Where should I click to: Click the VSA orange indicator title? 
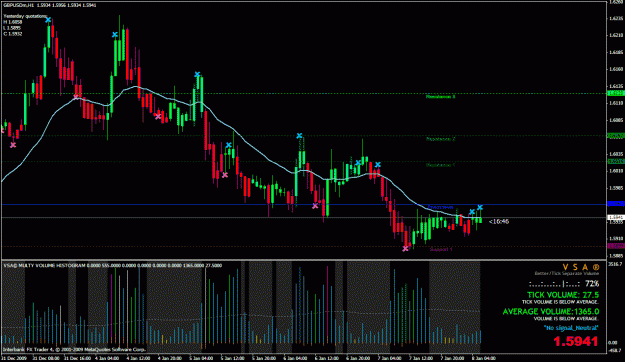pos(581,267)
